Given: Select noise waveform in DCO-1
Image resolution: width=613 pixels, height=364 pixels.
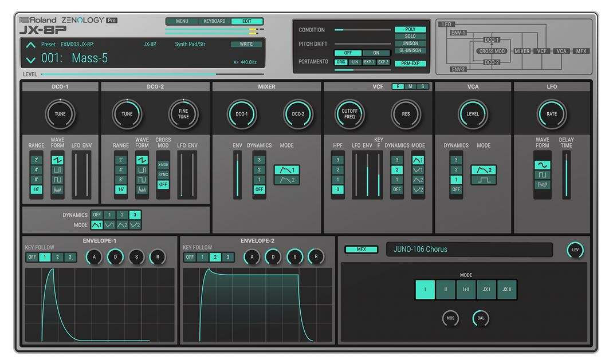Looking at the screenshot, I should 57,190.
